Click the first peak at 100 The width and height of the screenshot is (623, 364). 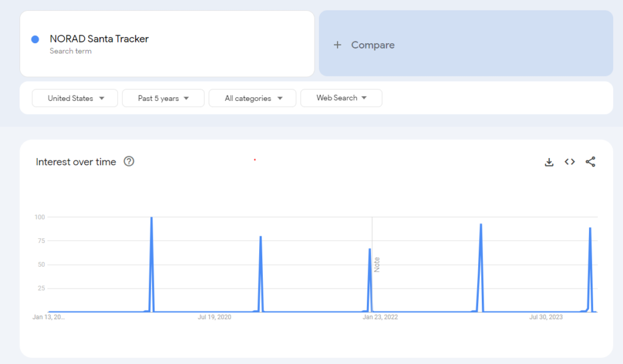pos(151,218)
